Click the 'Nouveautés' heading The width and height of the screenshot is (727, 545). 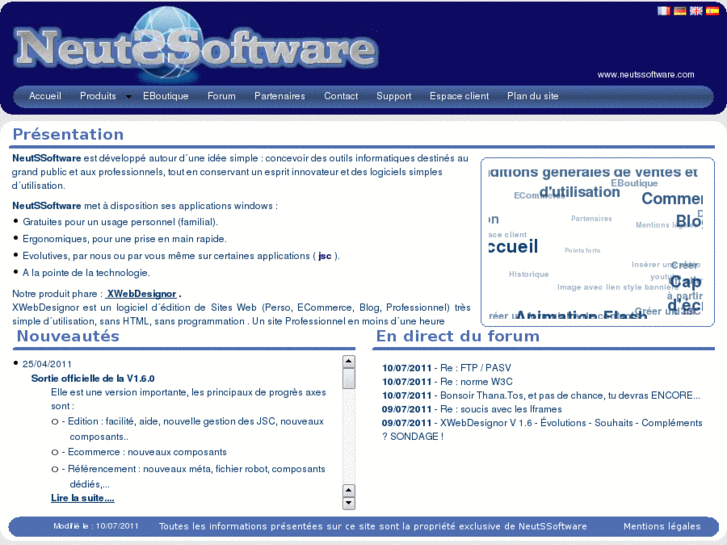coord(68,336)
